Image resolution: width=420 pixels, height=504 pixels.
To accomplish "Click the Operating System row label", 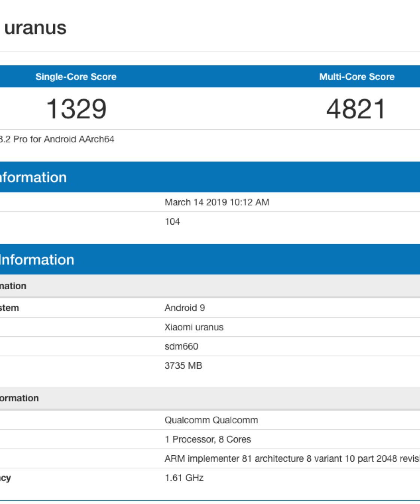I will [x=9, y=308].
